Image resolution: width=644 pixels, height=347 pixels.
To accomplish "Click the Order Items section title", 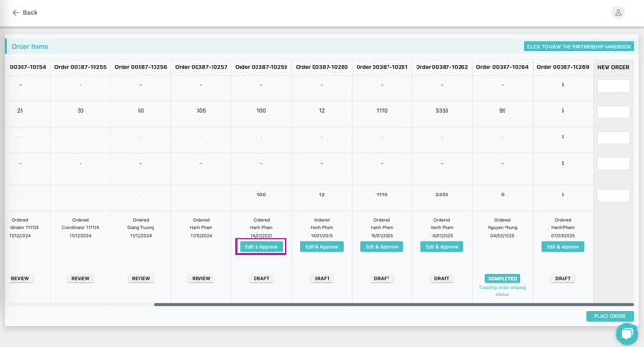I will [30, 47].
